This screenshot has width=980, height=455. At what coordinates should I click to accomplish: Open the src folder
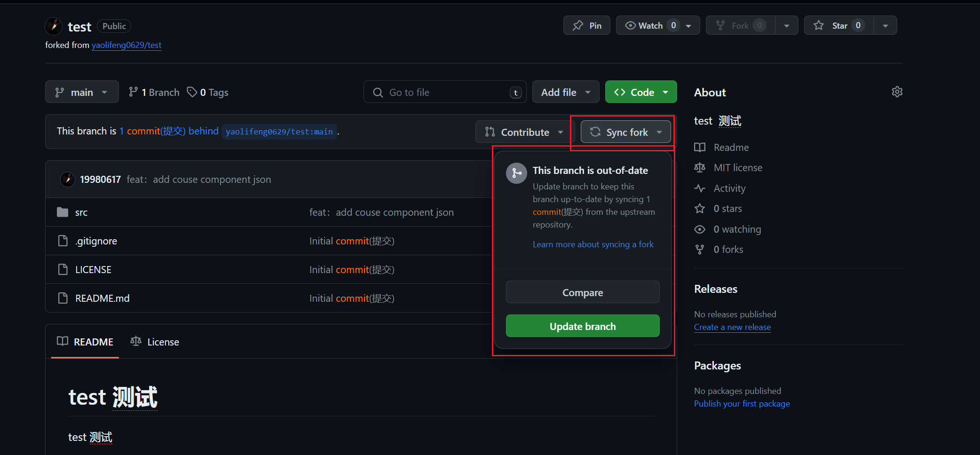click(81, 212)
